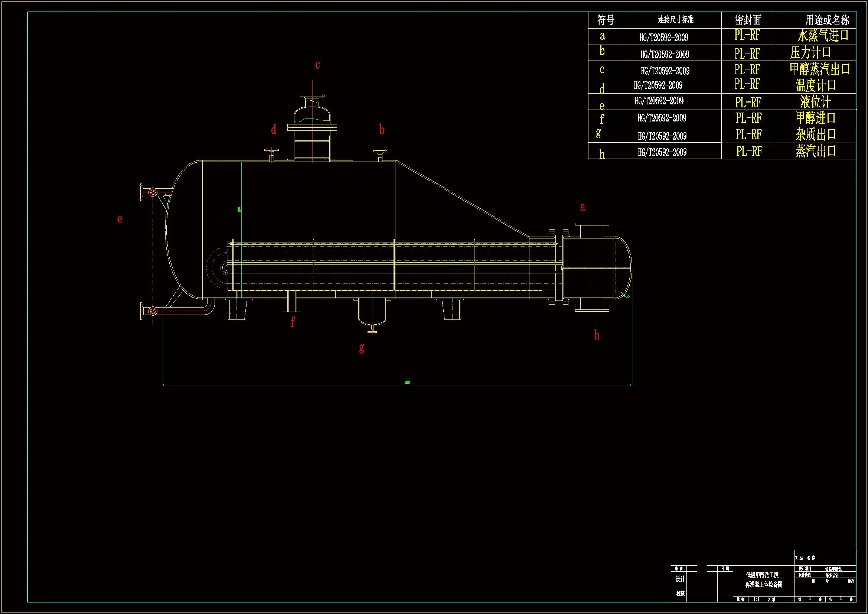
Task: Select the '用途或名称' column header
Action: (827, 20)
